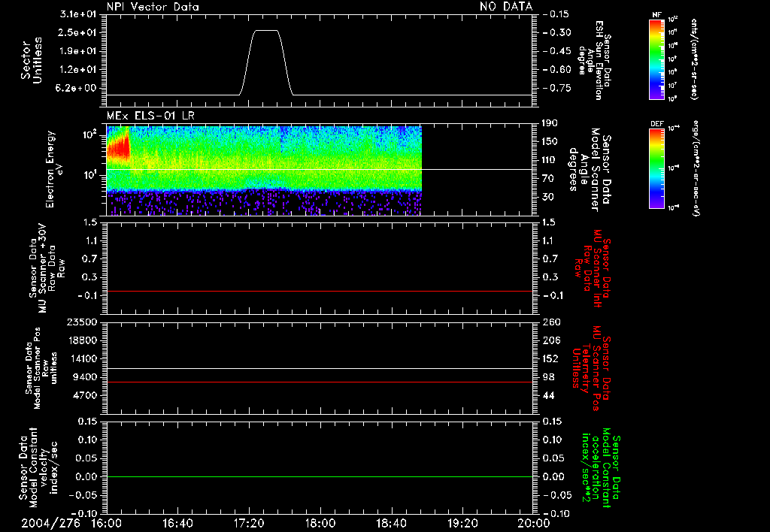This screenshot has width=770, height=532.
Task: Click the "2004/276 16:00" start time label
Action: coord(71,524)
